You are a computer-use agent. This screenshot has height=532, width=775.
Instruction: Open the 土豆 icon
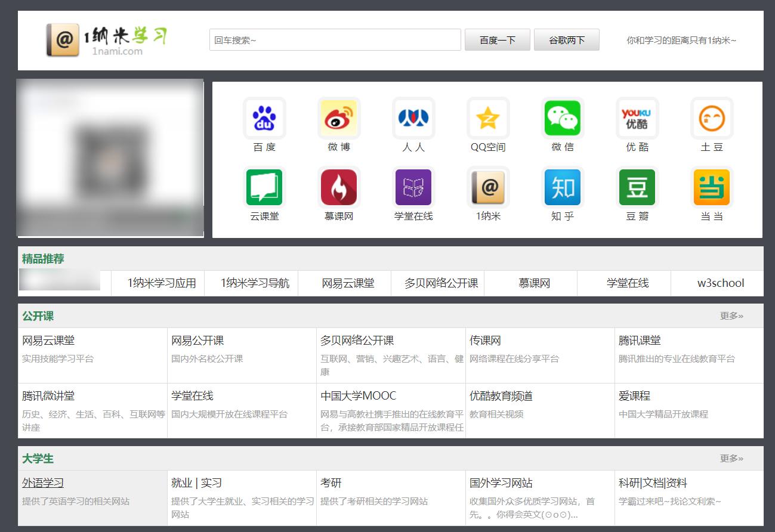point(712,118)
